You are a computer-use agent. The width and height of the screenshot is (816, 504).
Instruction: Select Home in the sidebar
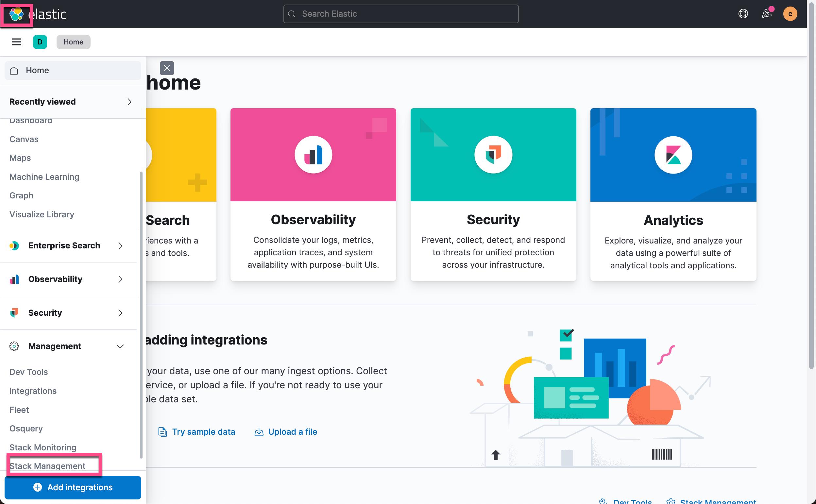tap(73, 70)
